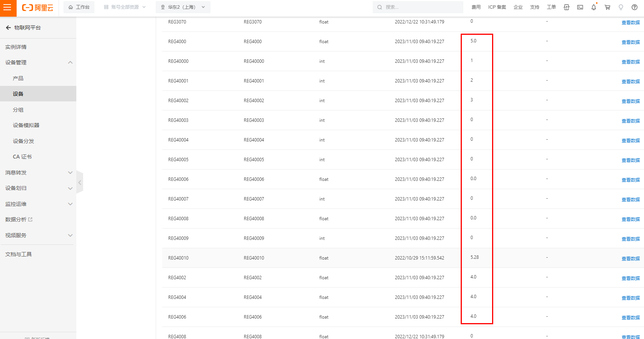Viewport: 644px width, 339px height.
Task: Collapse the sidebar with the arrow handle
Action: tap(80, 182)
